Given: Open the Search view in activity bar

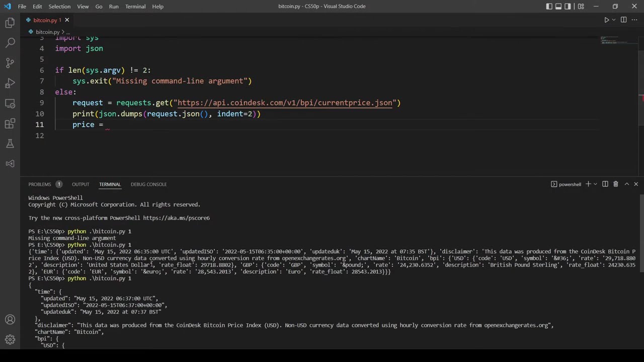Looking at the screenshot, I should tap(10, 43).
